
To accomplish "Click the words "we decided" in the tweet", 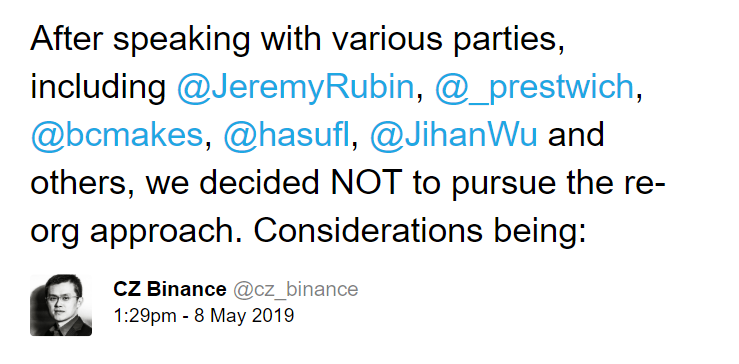I will pos(233,183).
